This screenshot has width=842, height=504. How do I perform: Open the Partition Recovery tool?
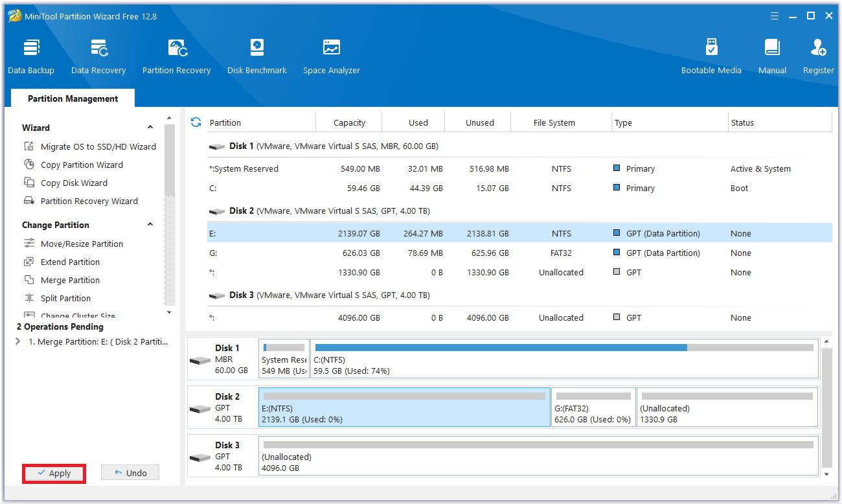point(177,56)
